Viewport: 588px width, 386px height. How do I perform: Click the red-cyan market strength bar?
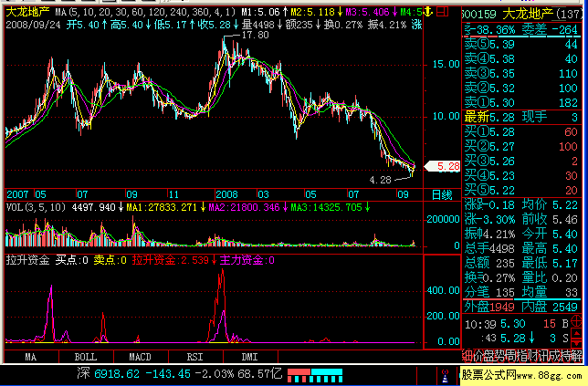pyautogui.click(x=315, y=375)
